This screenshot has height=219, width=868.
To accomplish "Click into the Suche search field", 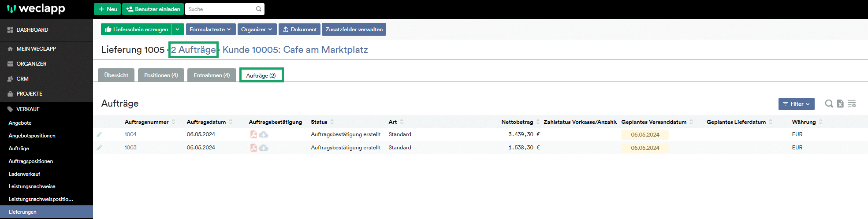I will click(x=221, y=9).
